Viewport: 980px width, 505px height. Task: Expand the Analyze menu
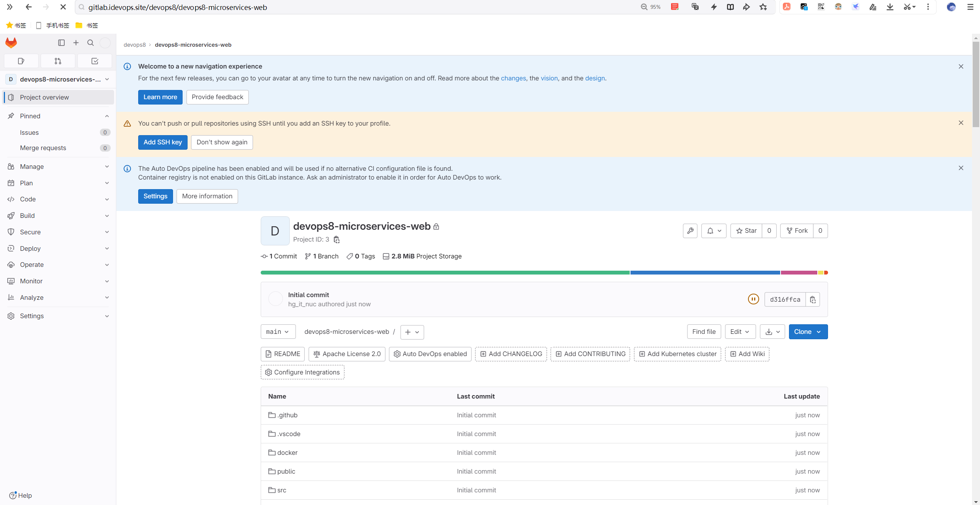(59, 297)
